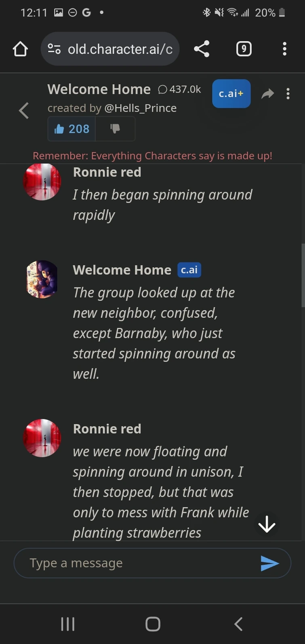This screenshot has height=644, width=305.
Task: Tap the browser home icon
Action: pyautogui.click(x=20, y=49)
